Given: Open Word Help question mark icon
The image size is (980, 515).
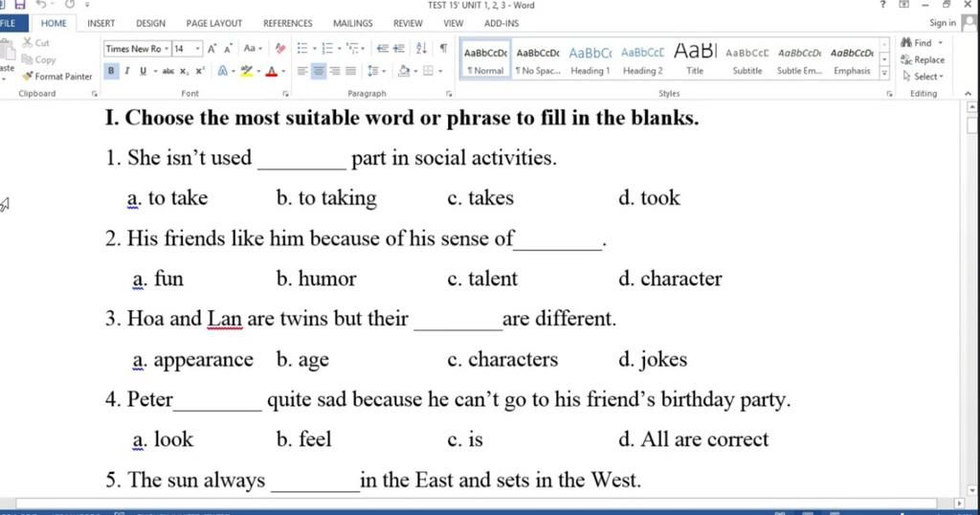Looking at the screenshot, I should tap(882, 5).
